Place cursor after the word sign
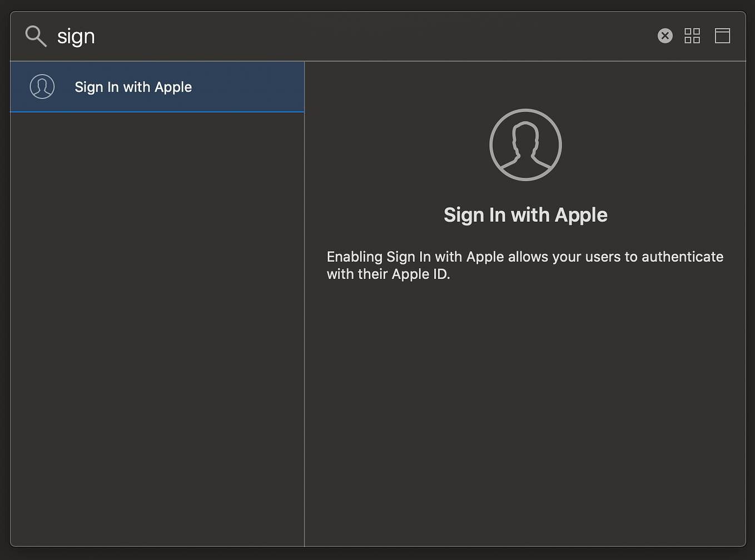The image size is (755, 560). click(x=97, y=36)
